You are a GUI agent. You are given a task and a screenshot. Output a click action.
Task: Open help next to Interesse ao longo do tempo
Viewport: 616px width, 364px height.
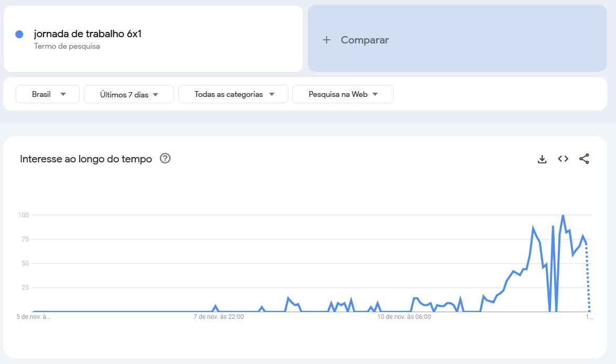coord(165,159)
